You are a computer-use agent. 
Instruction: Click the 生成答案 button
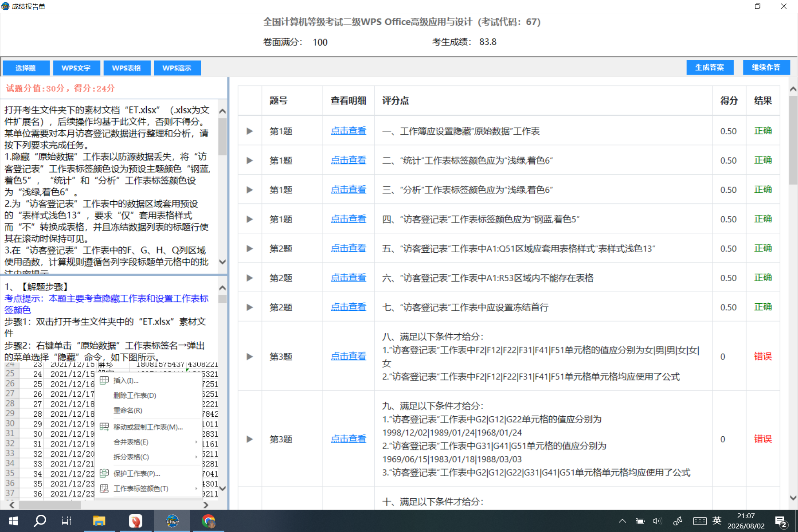[x=710, y=67]
